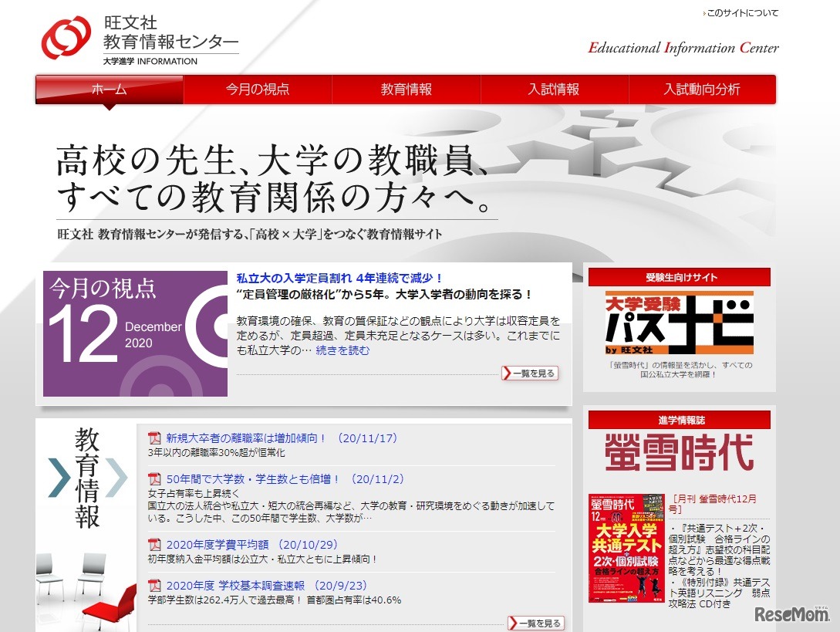Image resolution: width=840 pixels, height=632 pixels.
Task: Click the 旺文社 red circular logo
Action: [x=66, y=37]
